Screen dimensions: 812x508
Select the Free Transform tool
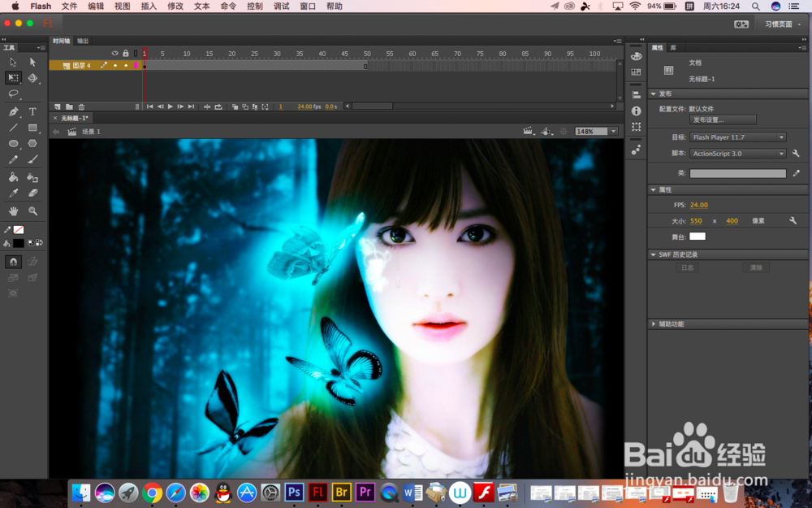click(14, 78)
